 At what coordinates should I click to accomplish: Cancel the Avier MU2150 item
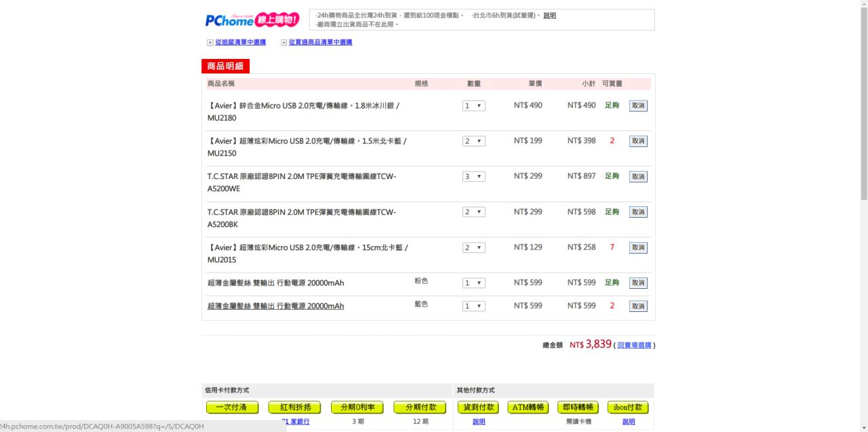638,141
